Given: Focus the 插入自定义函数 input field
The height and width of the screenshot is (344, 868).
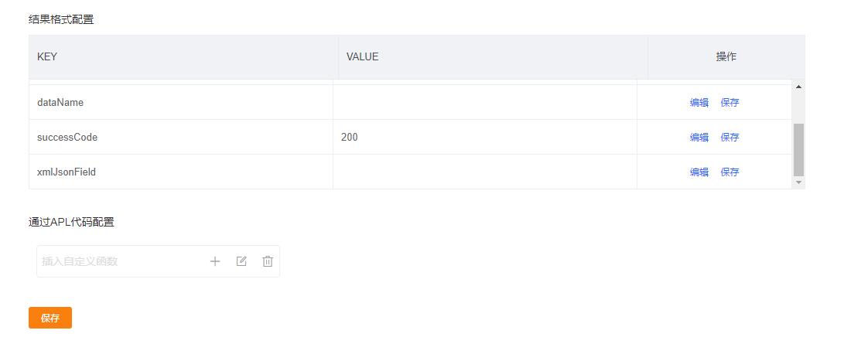Looking at the screenshot, I should point(121,261).
